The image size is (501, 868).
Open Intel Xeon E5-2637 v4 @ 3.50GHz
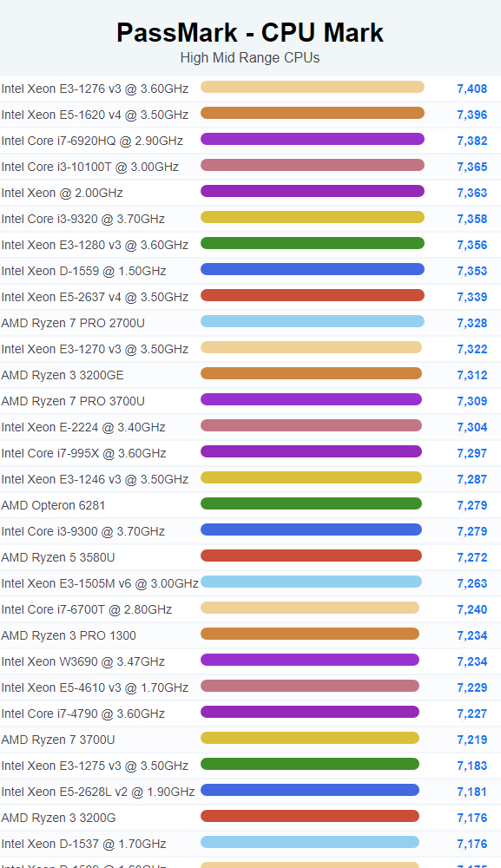[x=95, y=297]
